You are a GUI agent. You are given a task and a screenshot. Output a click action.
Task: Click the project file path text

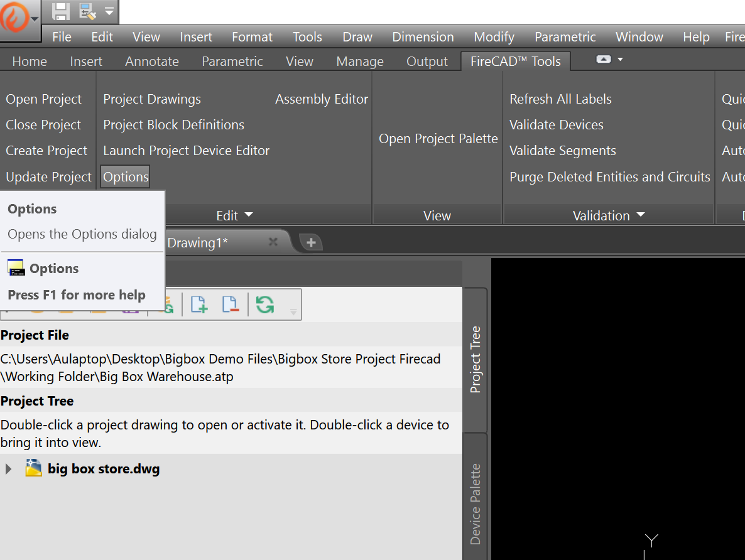tap(220, 367)
